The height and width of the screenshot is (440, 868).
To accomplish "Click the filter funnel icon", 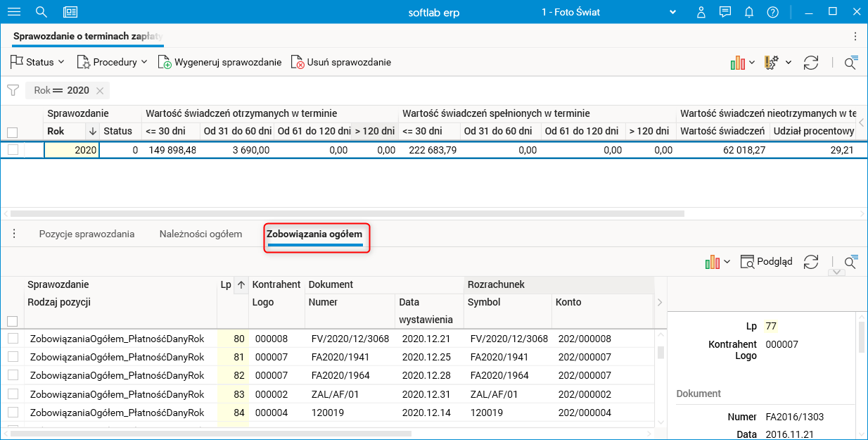I will pyautogui.click(x=13, y=90).
